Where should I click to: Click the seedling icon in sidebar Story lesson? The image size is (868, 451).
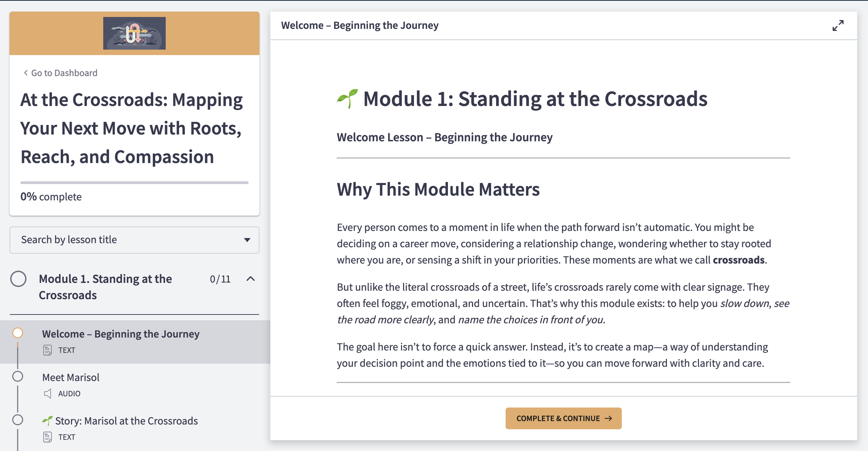(47, 421)
